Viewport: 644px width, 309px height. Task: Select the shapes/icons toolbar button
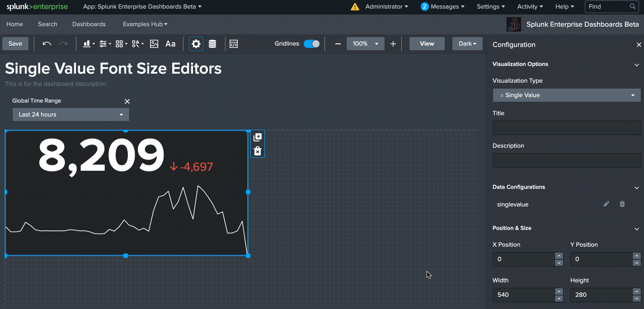click(x=136, y=43)
